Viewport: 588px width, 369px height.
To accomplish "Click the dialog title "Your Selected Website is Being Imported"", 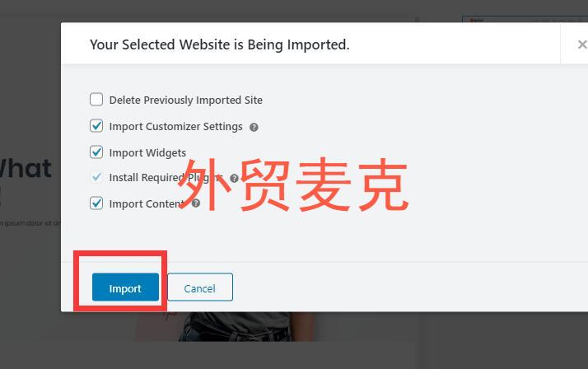I will point(219,44).
